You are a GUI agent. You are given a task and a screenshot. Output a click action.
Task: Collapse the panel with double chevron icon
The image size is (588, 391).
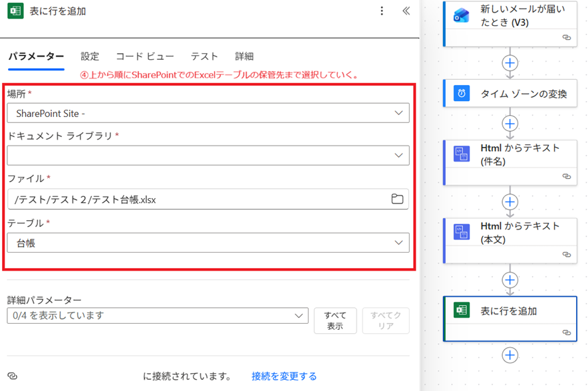click(406, 11)
